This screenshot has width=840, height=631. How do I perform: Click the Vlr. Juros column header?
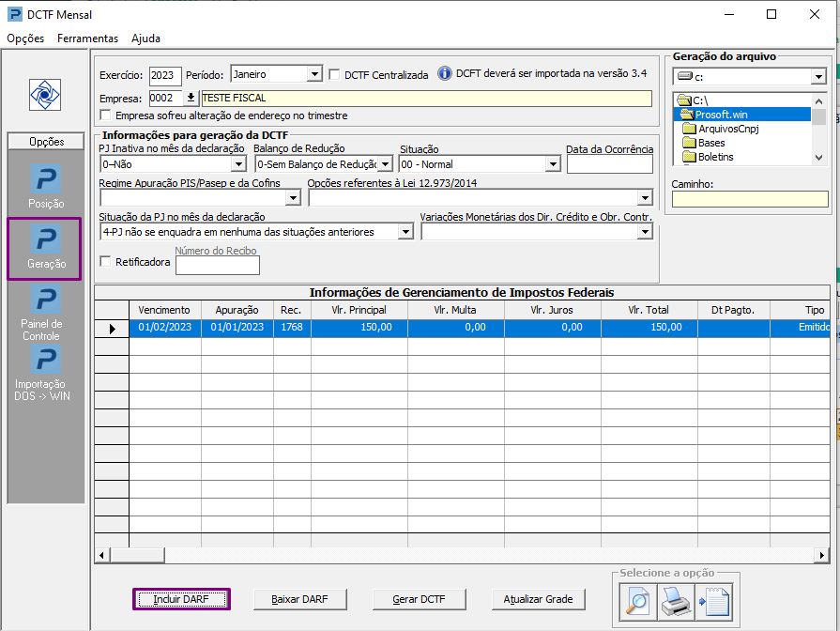[552, 310]
